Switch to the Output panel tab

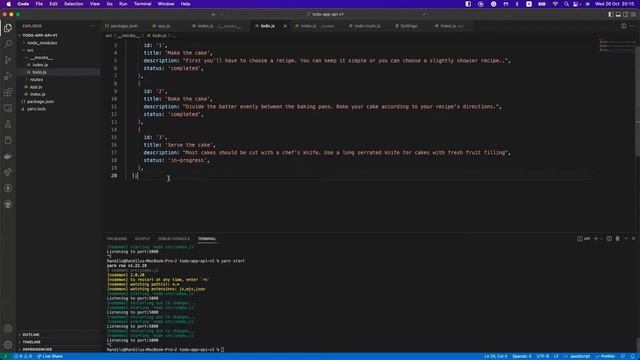(142, 239)
